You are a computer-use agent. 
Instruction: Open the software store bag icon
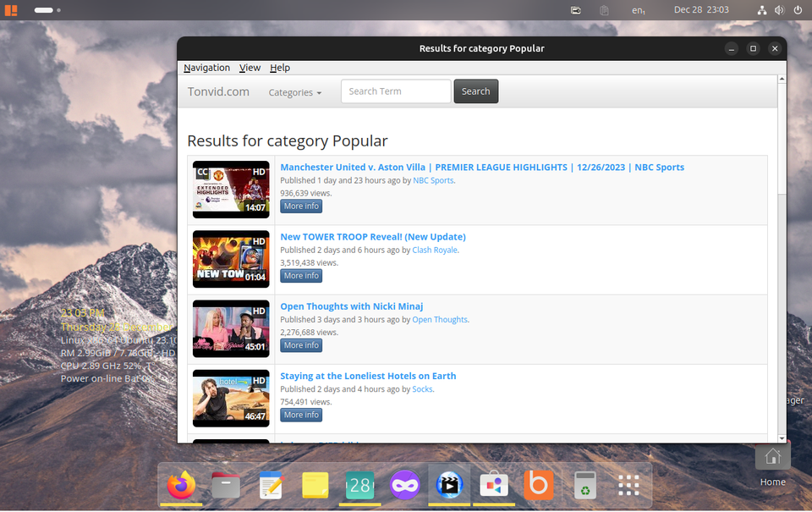[494, 485]
